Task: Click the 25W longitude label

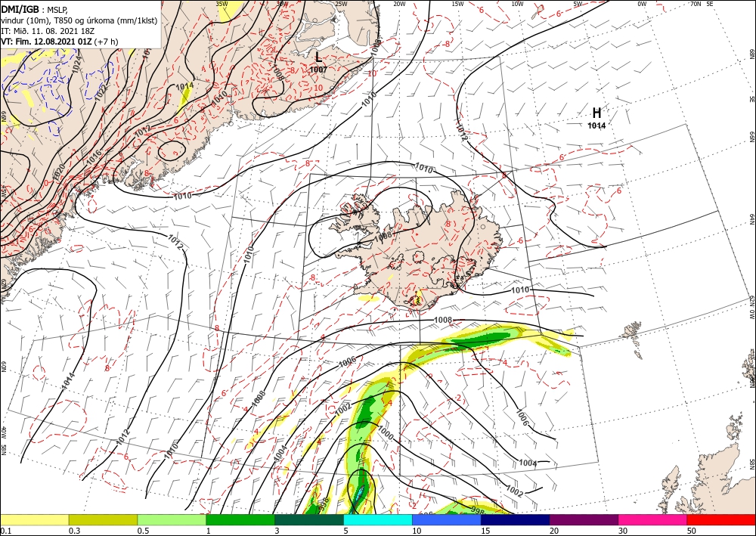Action: pyautogui.click(x=341, y=4)
